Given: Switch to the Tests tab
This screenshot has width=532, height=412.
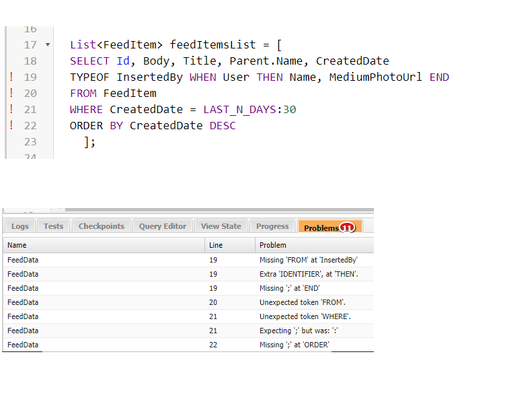Looking at the screenshot, I should pyautogui.click(x=53, y=226).
